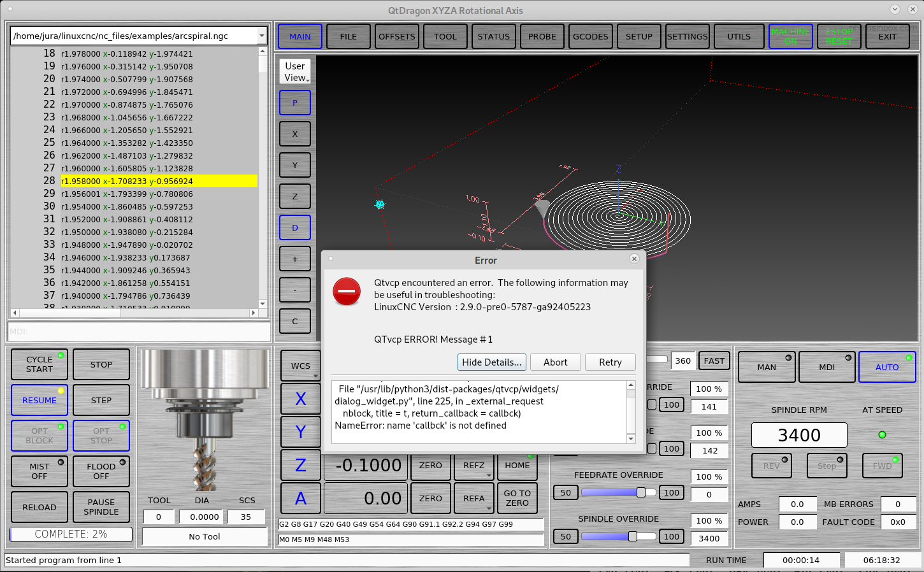Hide Details in error dialog
The width and height of the screenshot is (924, 572).
tap(492, 362)
